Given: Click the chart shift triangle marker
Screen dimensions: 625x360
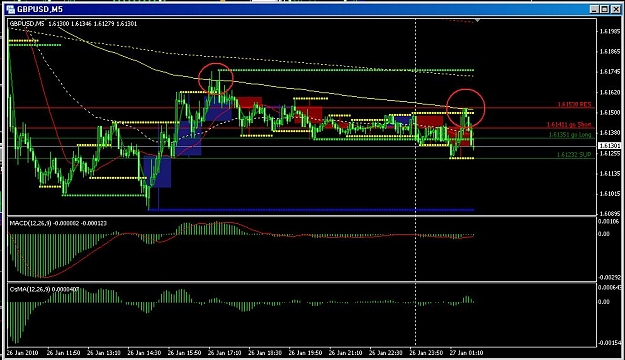Looking at the screenshot, I should click(x=477, y=20).
